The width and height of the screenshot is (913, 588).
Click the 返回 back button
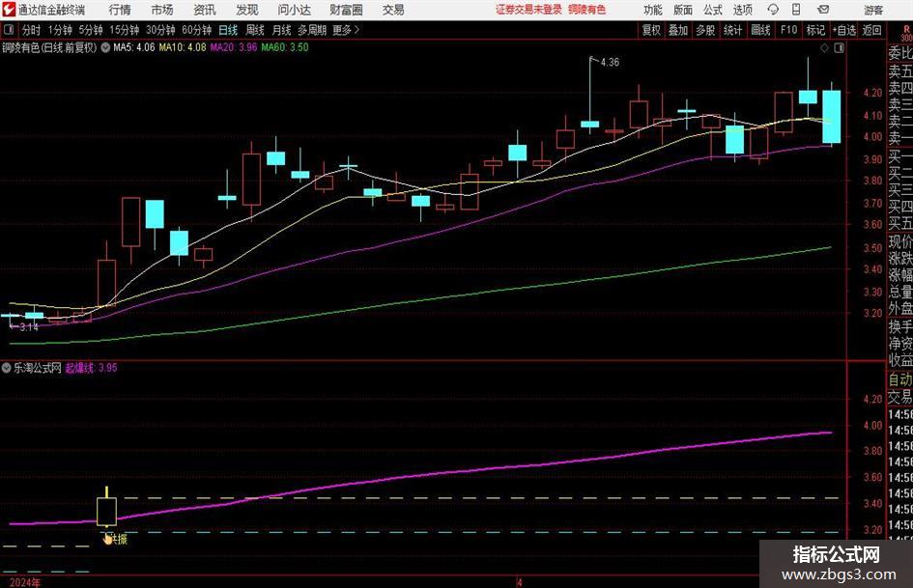(871, 30)
